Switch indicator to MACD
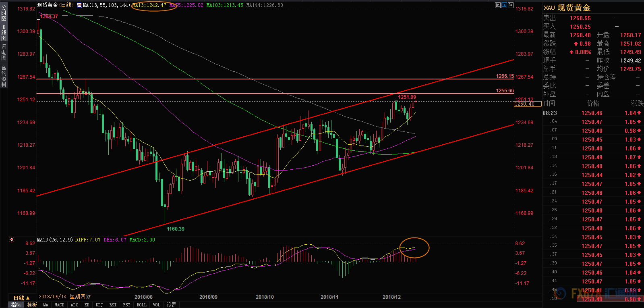This screenshot has width=644, height=308. point(59,305)
